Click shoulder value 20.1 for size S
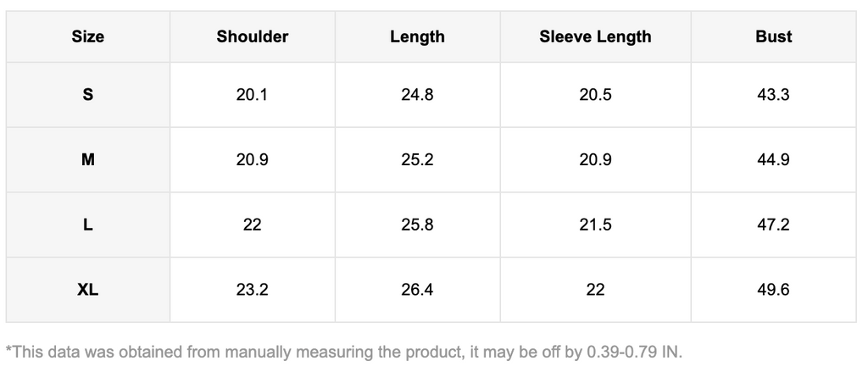This screenshot has width=868, height=372. (252, 95)
